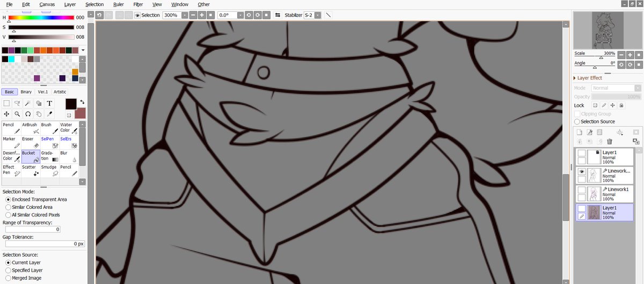Select the Effect Pen tool
The image size is (644, 284).
[x=11, y=170]
